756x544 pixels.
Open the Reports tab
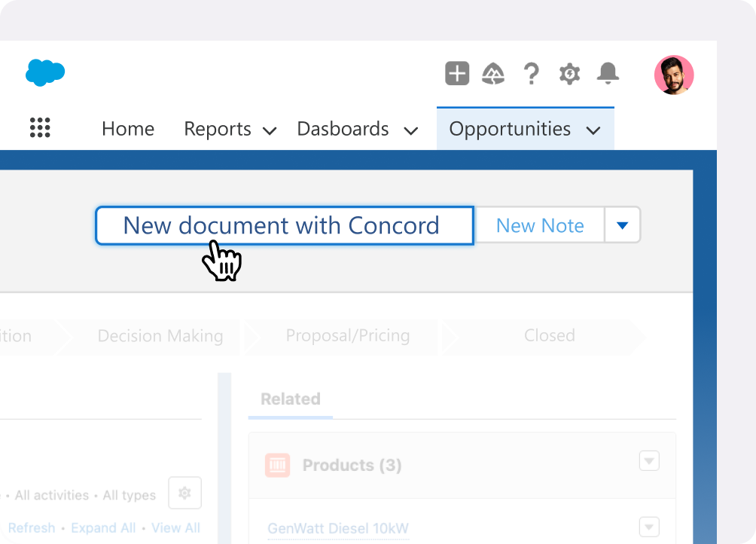[x=218, y=129]
